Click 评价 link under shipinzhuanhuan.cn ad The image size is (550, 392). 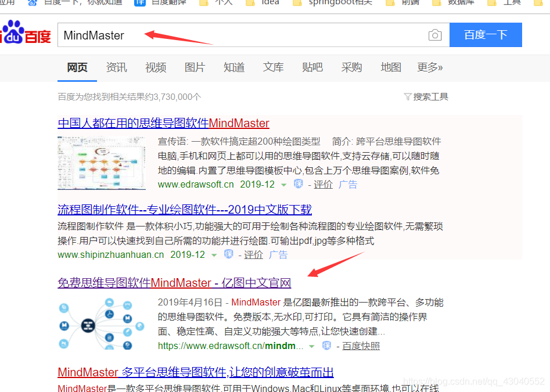[x=253, y=254]
